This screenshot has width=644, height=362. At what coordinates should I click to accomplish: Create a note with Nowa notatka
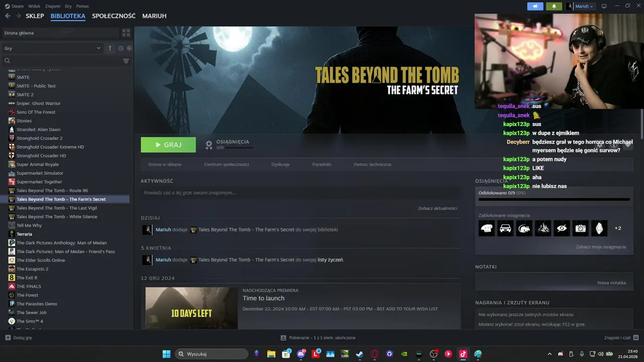(x=611, y=283)
